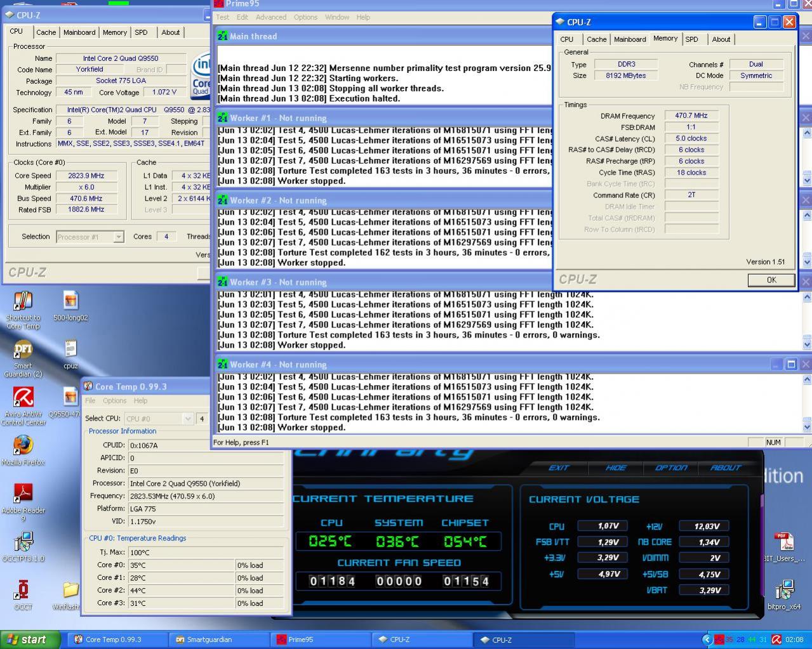This screenshot has height=649, width=812.
Task: Open Core Temp Options menu
Action: click(x=115, y=400)
